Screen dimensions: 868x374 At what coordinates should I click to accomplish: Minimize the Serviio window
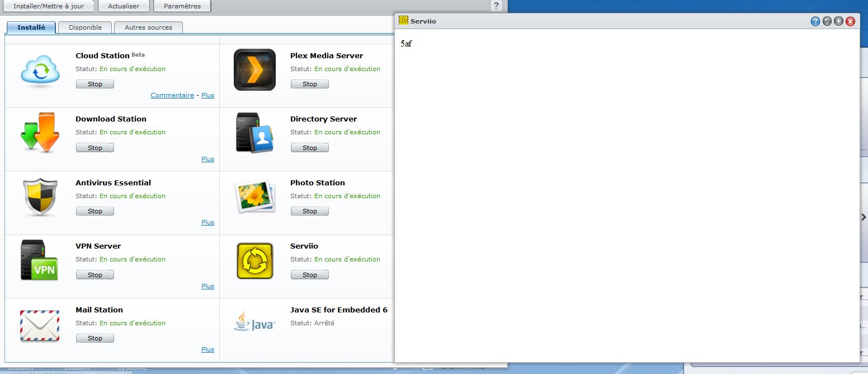coord(827,21)
